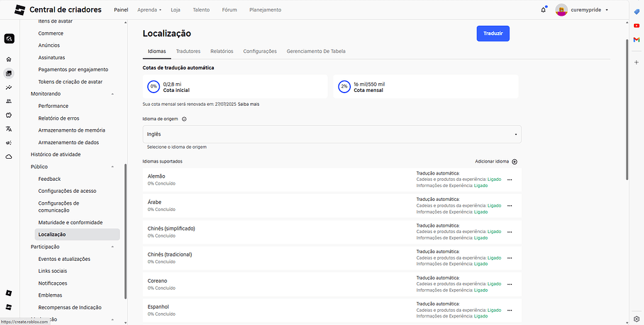Click the sidebar scroll-up arrow
Image resolution: width=644 pixels, height=325 pixels.
(126, 22)
